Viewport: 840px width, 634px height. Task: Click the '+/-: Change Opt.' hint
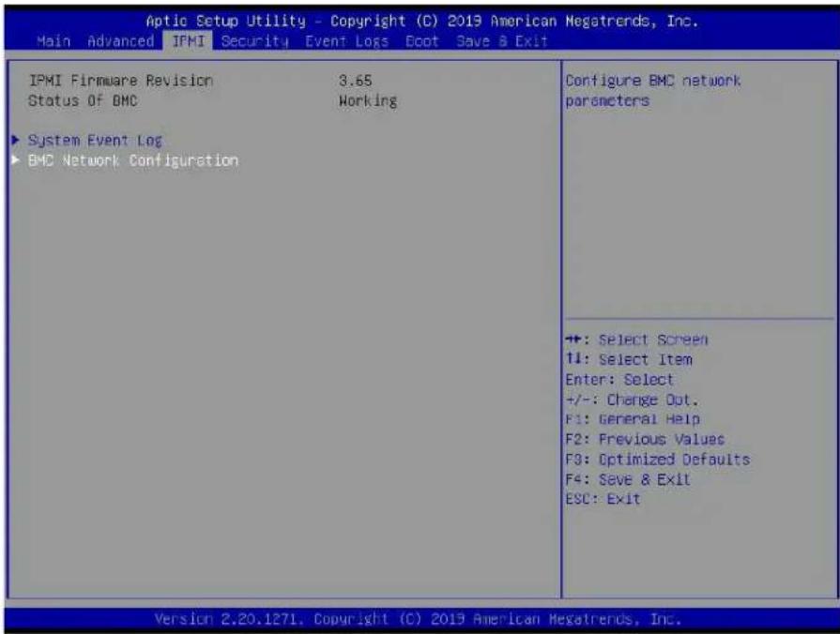(x=633, y=400)
